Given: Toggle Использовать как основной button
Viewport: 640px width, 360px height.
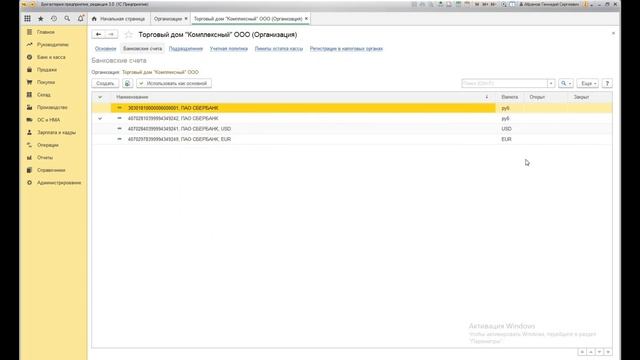Looking at the screenshot, I should pos(174,83).
